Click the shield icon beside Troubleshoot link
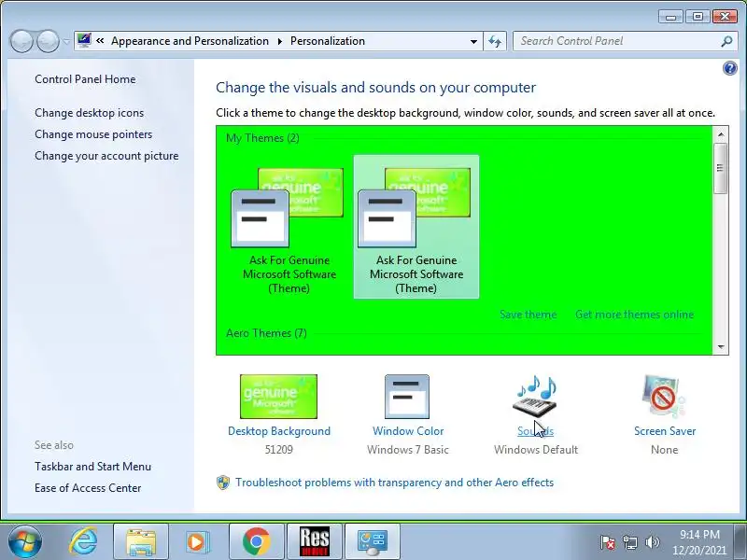The height and width of the screenshot is (560, 747). [x=223, y=483]
